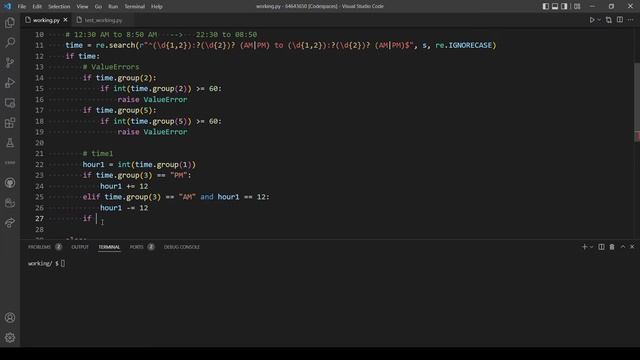Open the Testing flask view
Viewport: 640px width, 360px height.
pos(10,143)
